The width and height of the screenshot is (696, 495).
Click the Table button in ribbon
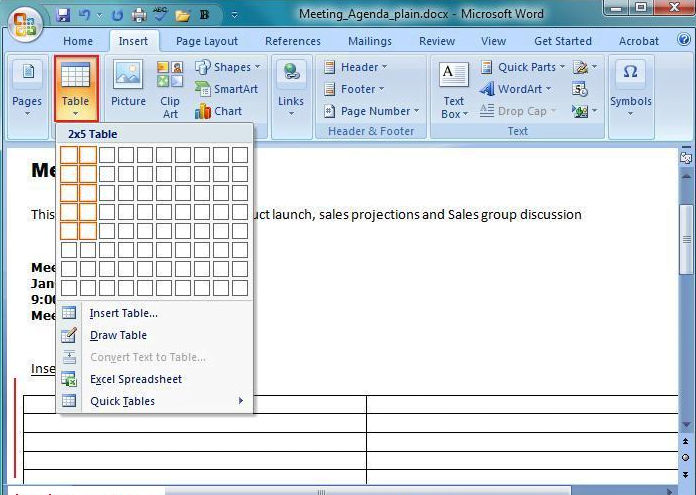76,88
